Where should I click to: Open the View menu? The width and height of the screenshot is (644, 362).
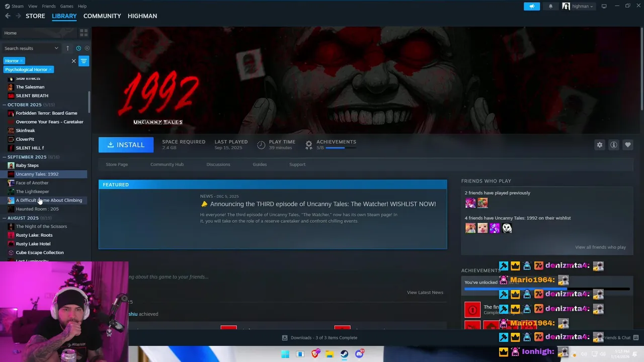coord(33,6)
